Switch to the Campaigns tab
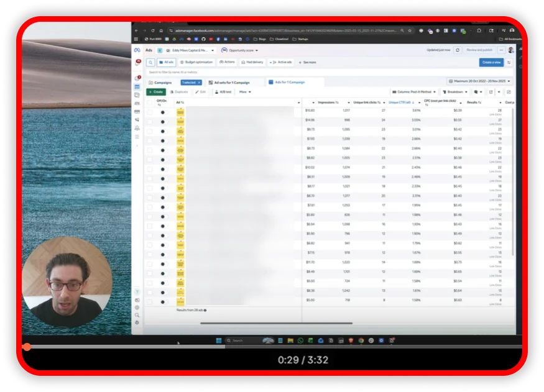Image resolution: width=544 pixels, height=392 pixels. 160,82
